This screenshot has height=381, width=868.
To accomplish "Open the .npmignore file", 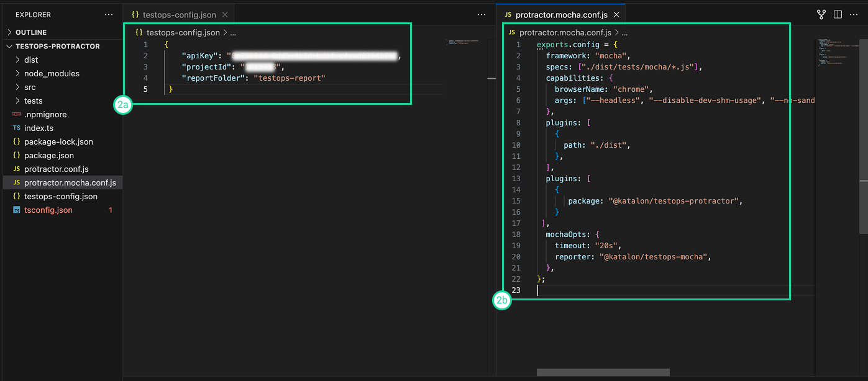I will tap(45, 114).
